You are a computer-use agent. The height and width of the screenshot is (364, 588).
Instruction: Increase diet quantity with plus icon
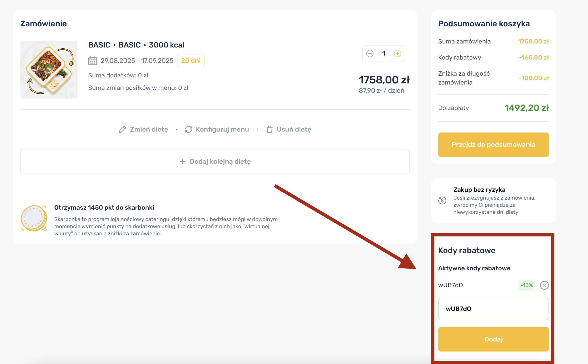(x=397, y=54)
